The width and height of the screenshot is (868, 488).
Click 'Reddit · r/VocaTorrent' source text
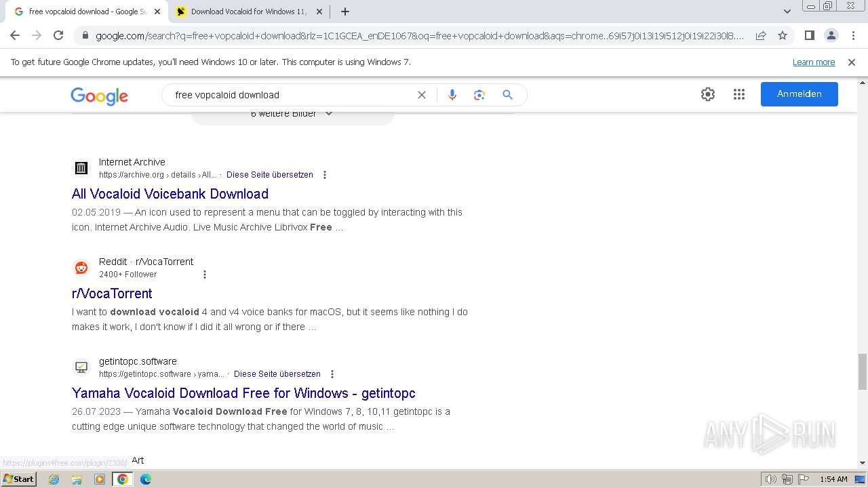click(x=146, y=262)
